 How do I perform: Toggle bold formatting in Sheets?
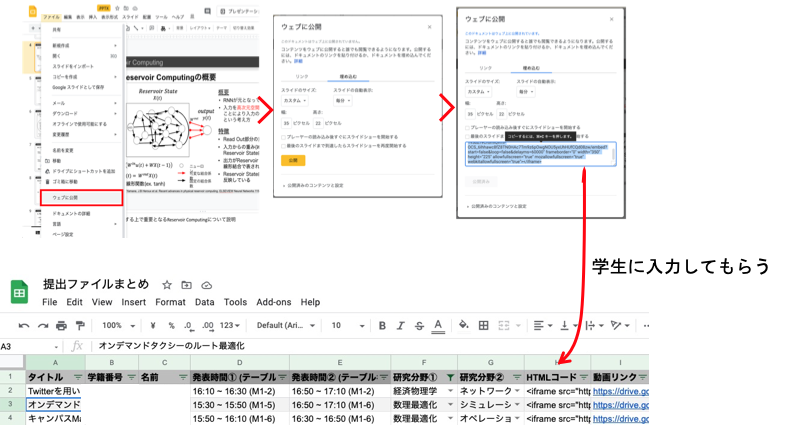coord(382,325)
